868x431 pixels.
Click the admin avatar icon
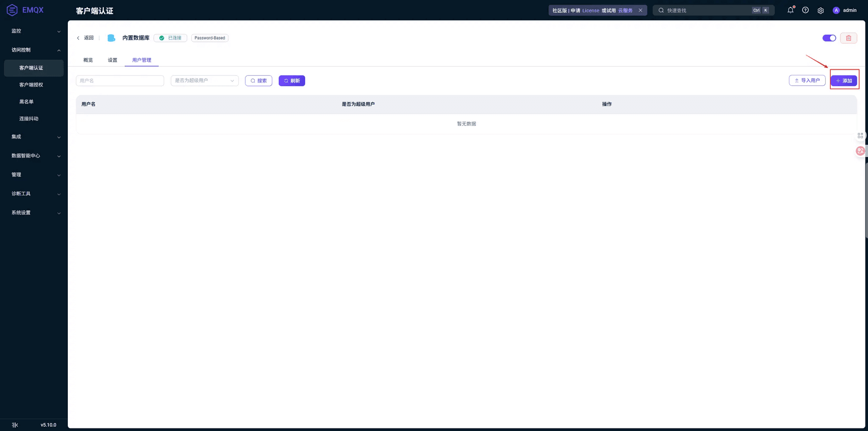[x=836, y=10]
